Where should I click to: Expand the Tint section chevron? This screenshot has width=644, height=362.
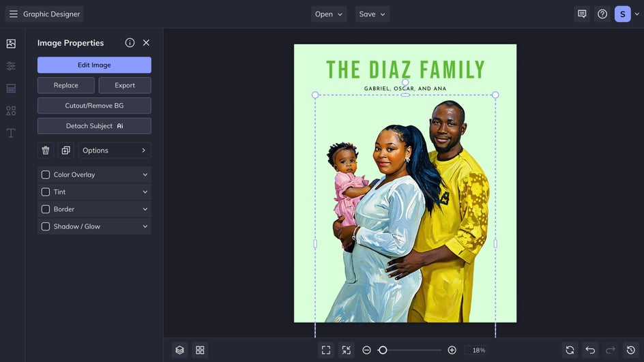tap(145, 192)
